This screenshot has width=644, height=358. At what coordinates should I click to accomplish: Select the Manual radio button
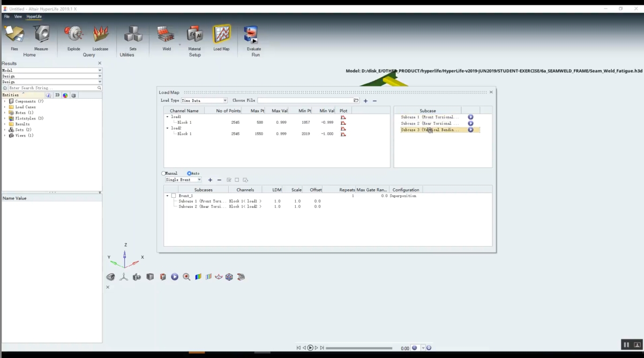coord(164,174)
